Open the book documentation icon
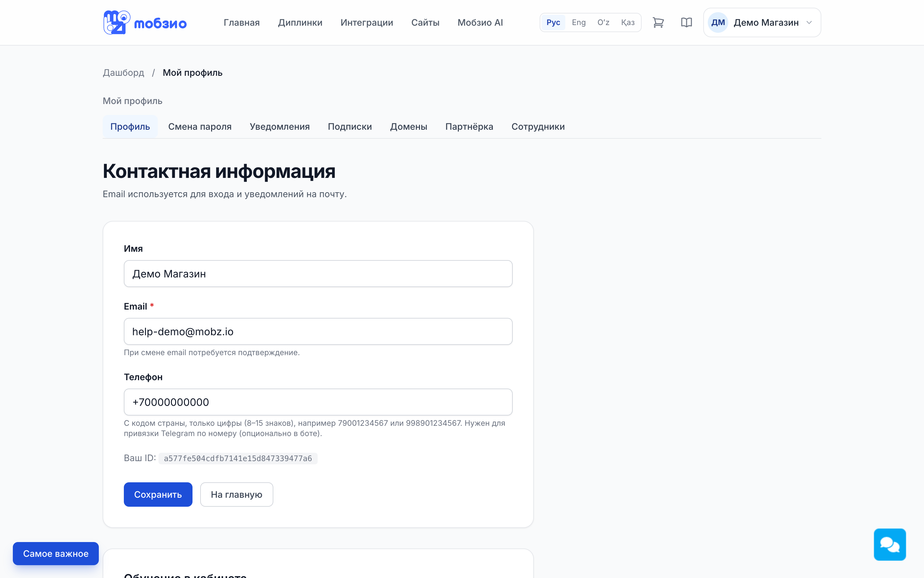Screen dimensions: 924x578 [x=686, y=22]
